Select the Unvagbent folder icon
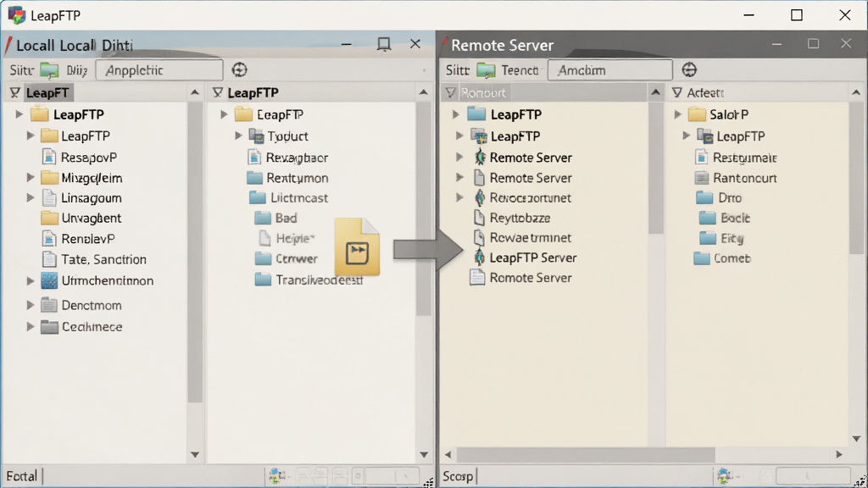Viewport: 868px width, 488px height. [49, 218]
